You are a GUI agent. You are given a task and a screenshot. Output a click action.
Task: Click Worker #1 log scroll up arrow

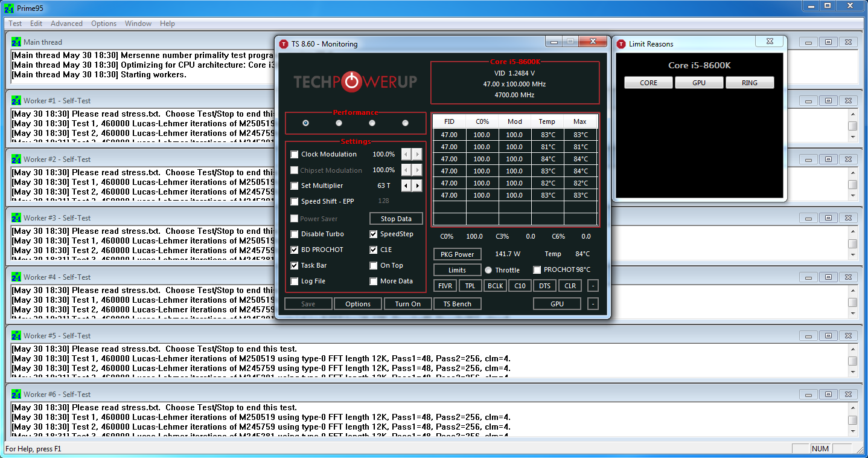pyautogui.click(x=852, y=115)
